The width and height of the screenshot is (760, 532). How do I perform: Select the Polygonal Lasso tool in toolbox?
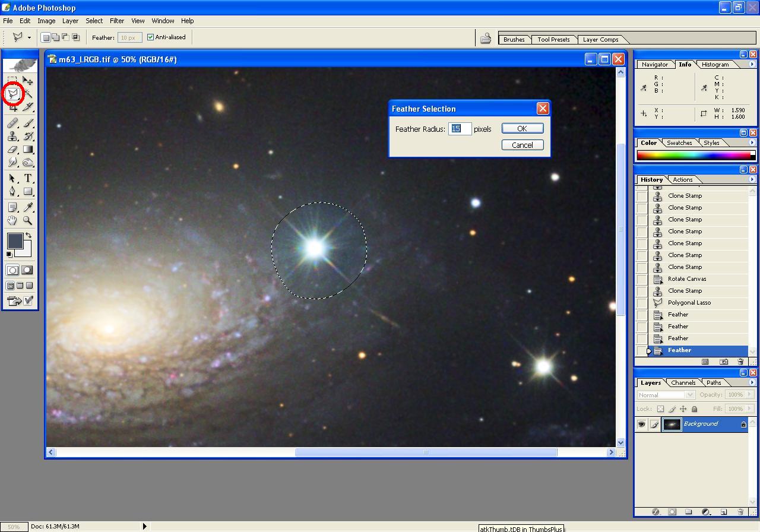[x=12, y=94]
